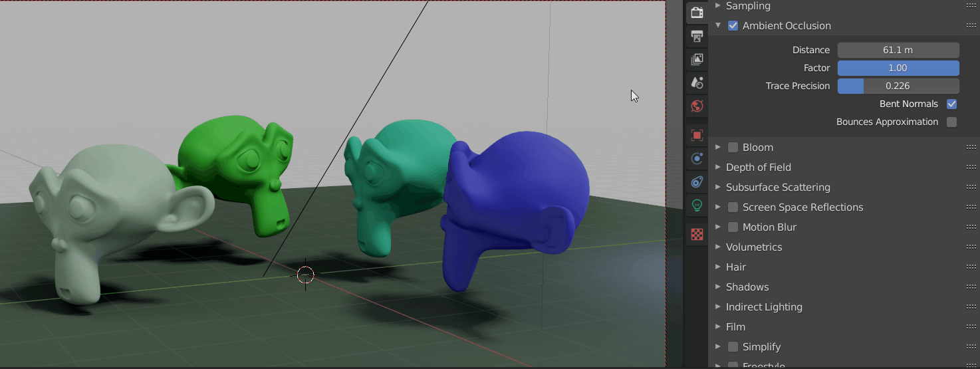
Task: Click the Distance field showing 61.1 m
Action: click(898, 50)
